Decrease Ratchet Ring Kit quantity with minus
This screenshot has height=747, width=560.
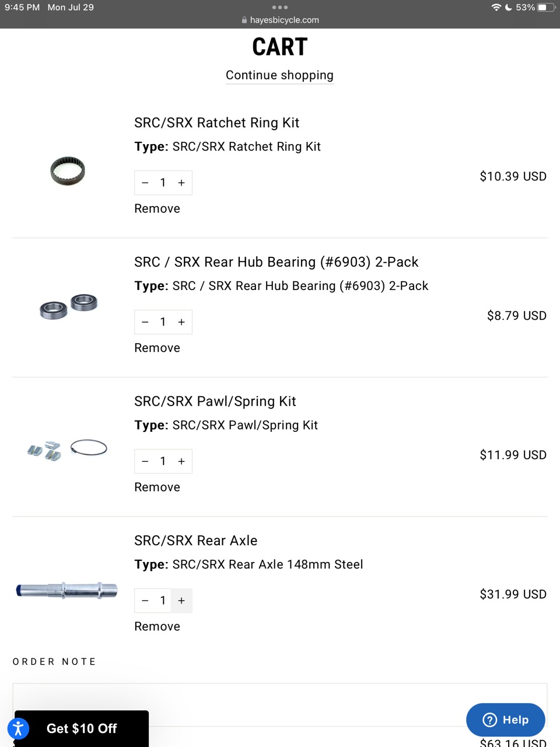(x=145, y=183)
